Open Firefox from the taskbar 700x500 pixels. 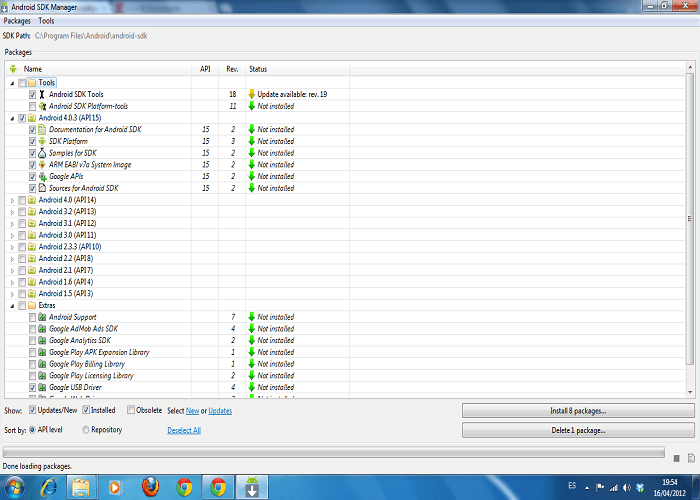point(150,487)
